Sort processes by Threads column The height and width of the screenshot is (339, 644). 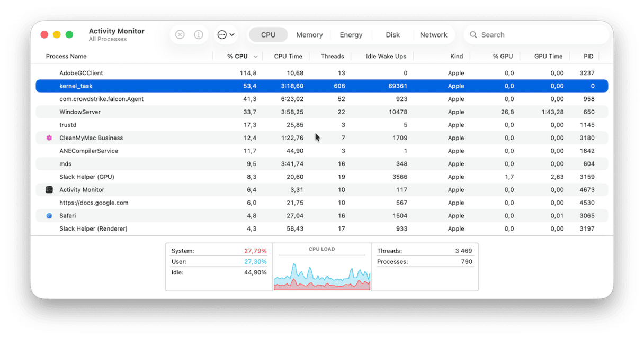click(332, 57)
